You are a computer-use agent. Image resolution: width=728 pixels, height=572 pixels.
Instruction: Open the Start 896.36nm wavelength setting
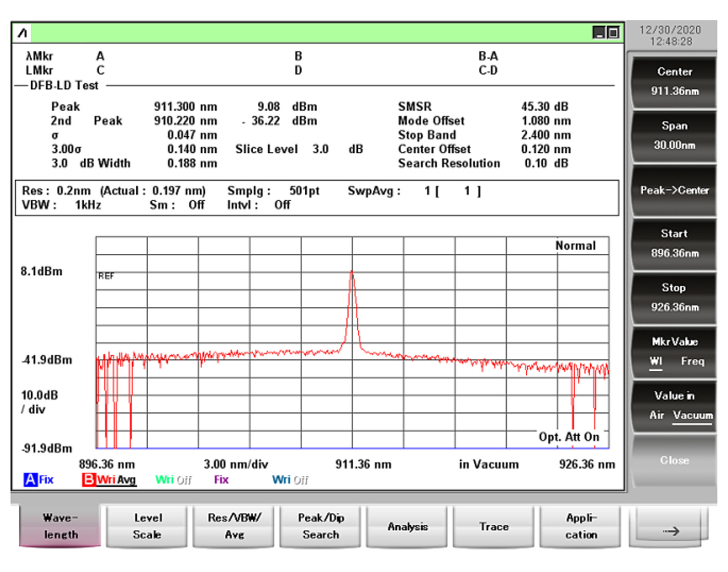(674, 243)
